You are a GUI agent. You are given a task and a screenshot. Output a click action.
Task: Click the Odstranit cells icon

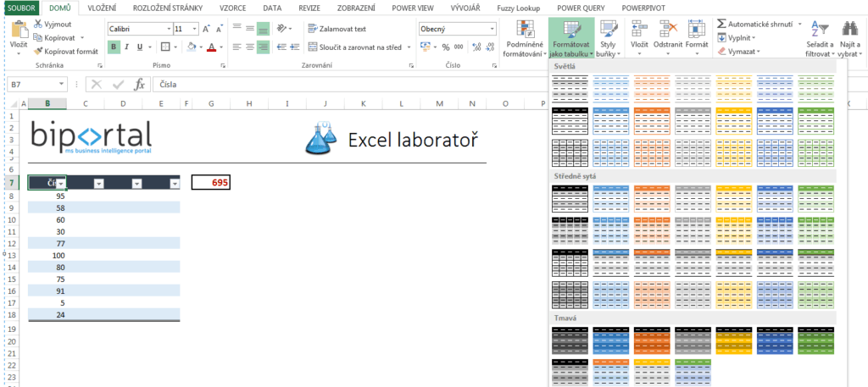tap(666, 31)
